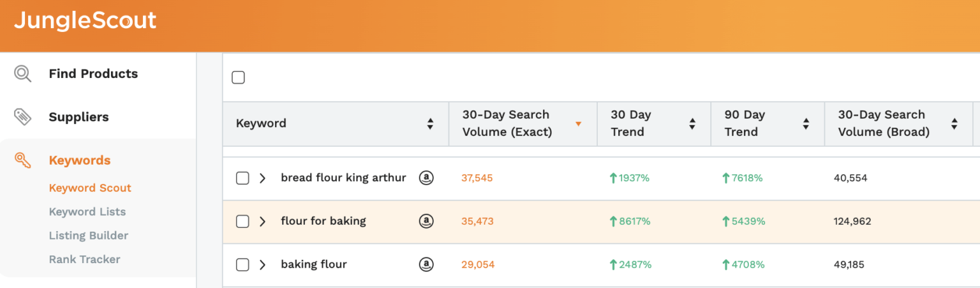Click the Keywords key icon

[23, 160]
